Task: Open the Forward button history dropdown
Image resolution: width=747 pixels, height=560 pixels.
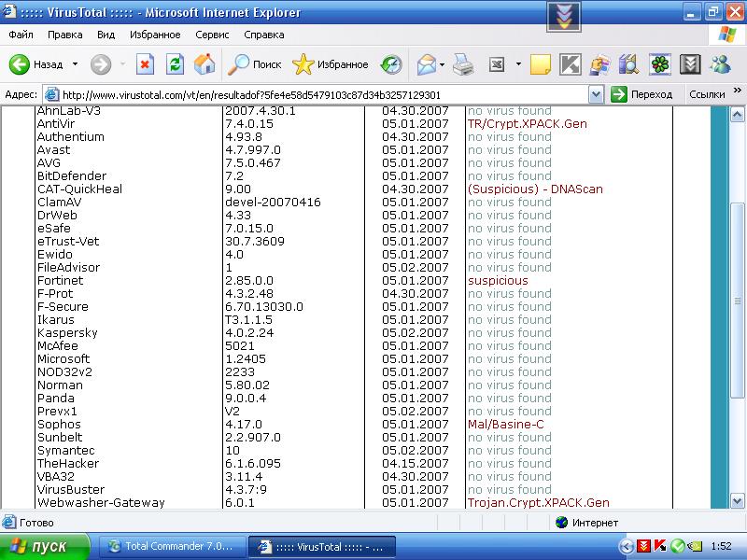Action: coord(122,64)
